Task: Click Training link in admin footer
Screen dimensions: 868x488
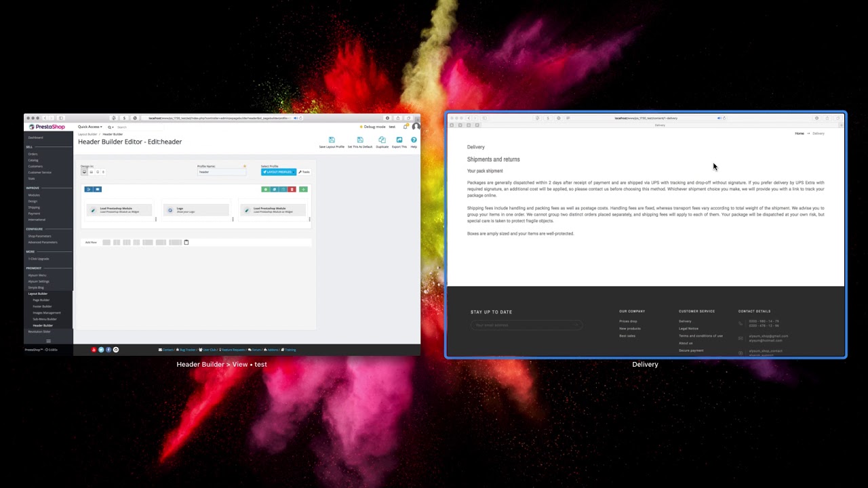Action: (288, 350)
